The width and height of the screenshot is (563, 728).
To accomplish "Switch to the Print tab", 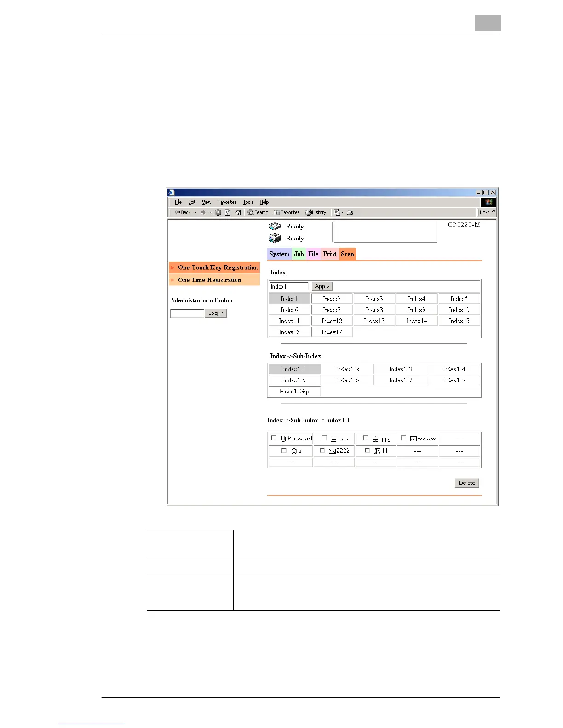I will click(330, 254).
